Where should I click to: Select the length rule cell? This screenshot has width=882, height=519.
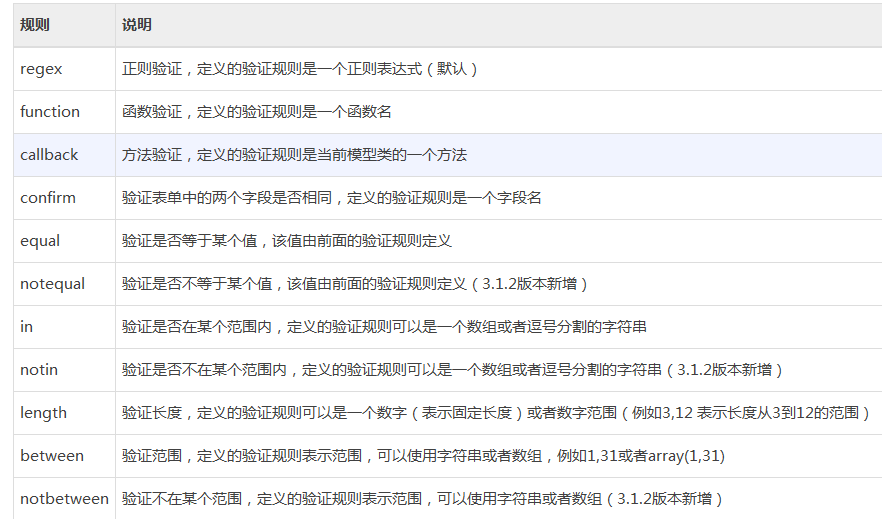click(65, 413)
